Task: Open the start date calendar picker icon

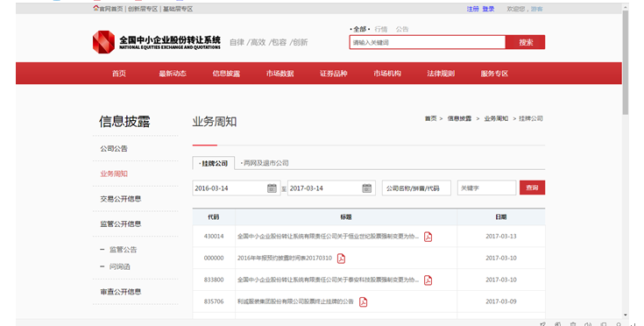Action: [272, 188]
